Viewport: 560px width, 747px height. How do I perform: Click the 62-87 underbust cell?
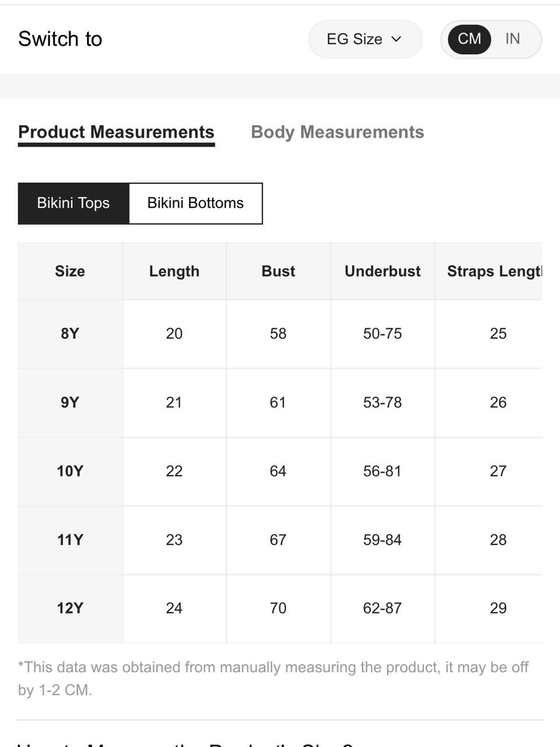click(383, 609)
